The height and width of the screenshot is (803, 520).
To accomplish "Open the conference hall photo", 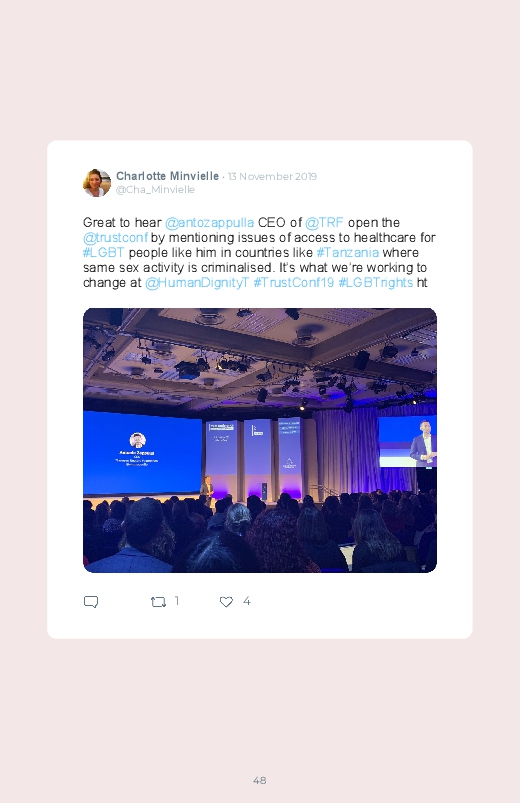I will [x=260, y=440].
